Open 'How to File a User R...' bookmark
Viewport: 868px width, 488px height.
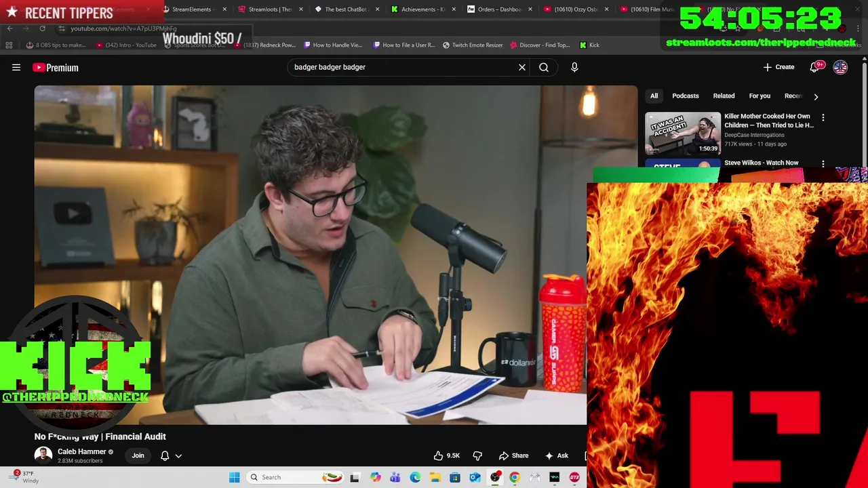(403, 45)
